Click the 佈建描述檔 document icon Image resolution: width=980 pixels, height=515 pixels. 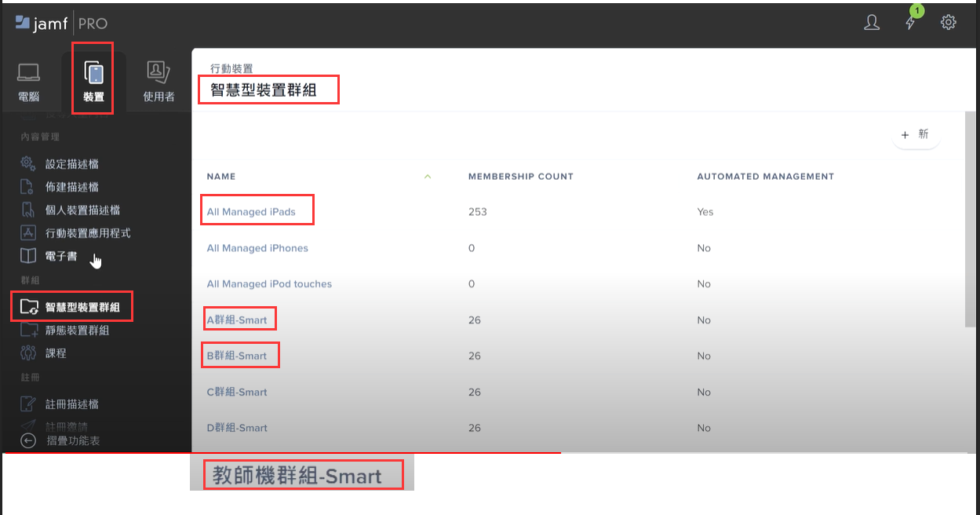point(28,187)
